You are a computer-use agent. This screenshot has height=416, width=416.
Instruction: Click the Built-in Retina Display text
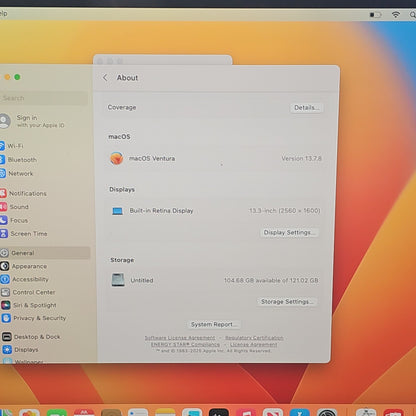[x=161, y=211]
